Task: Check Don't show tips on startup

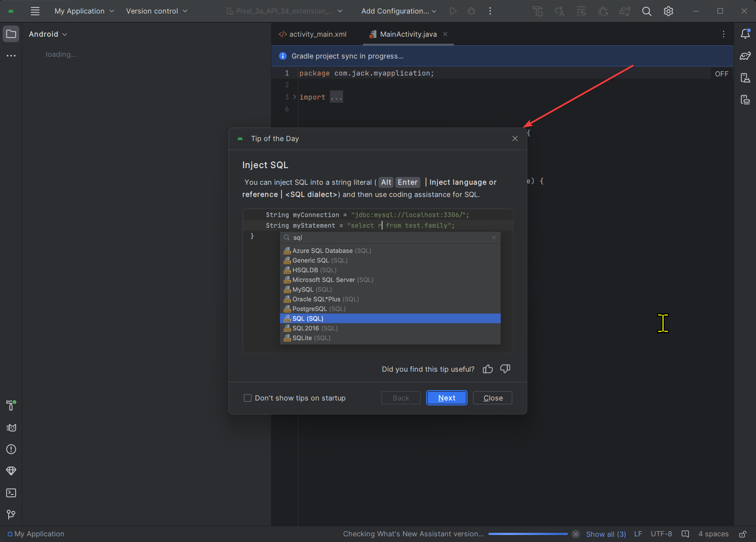Action: coord(247,398)
